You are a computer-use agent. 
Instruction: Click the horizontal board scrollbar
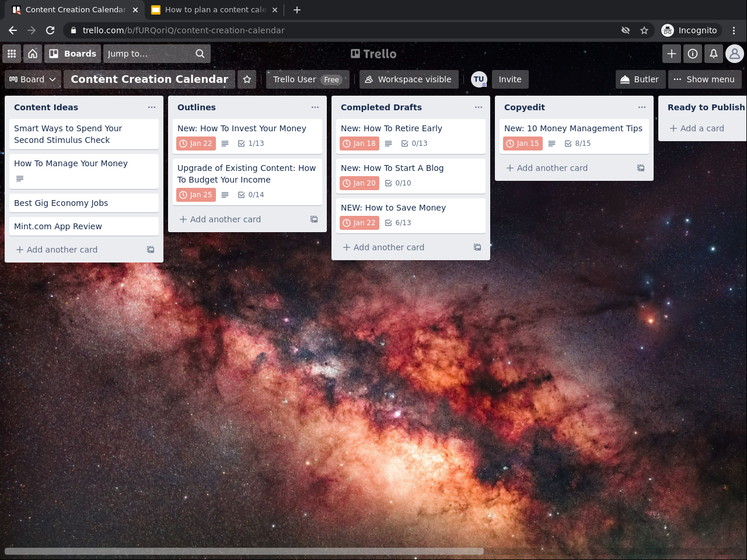[x=244, y=551]
